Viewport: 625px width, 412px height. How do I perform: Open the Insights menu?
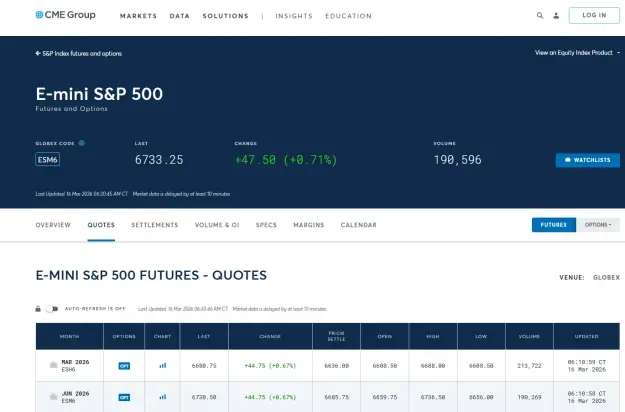[294, 16]
